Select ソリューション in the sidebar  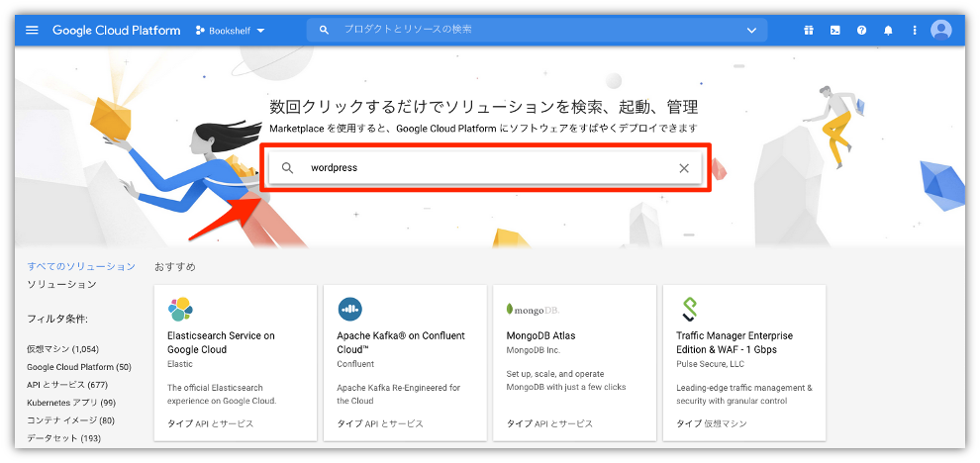62,284
